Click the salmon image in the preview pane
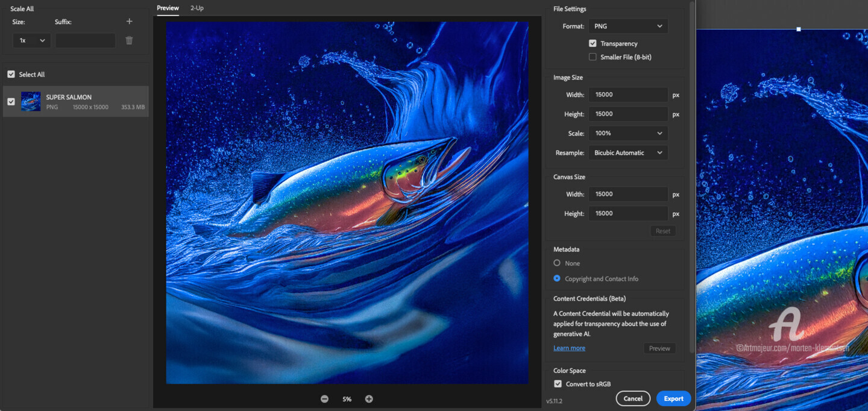 pyautogui.click(x=347, y=203)
